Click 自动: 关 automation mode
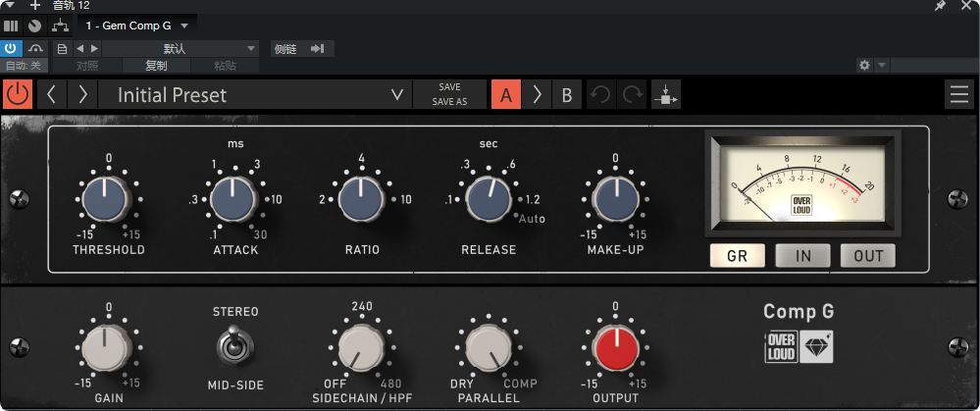 pyautogui.click(x=24, y=66)
